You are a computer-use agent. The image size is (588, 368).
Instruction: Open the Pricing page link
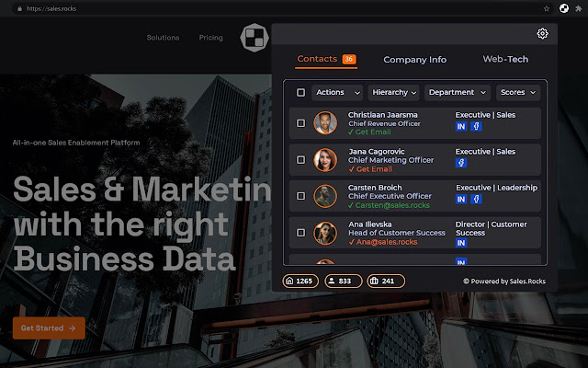(x=210, y=38)
